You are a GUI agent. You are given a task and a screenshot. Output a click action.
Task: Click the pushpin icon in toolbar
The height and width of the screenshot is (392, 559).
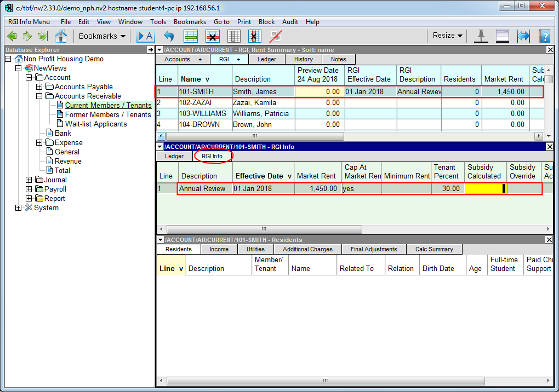point(481,36)
